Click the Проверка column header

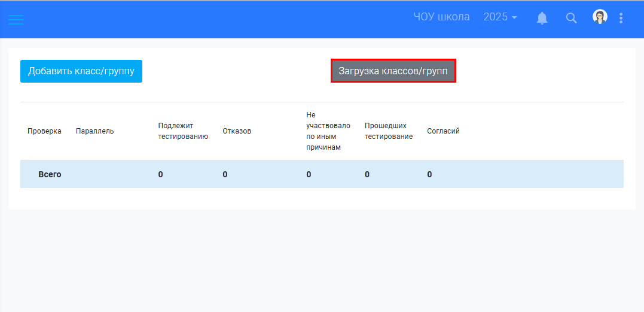coord(44,131)
